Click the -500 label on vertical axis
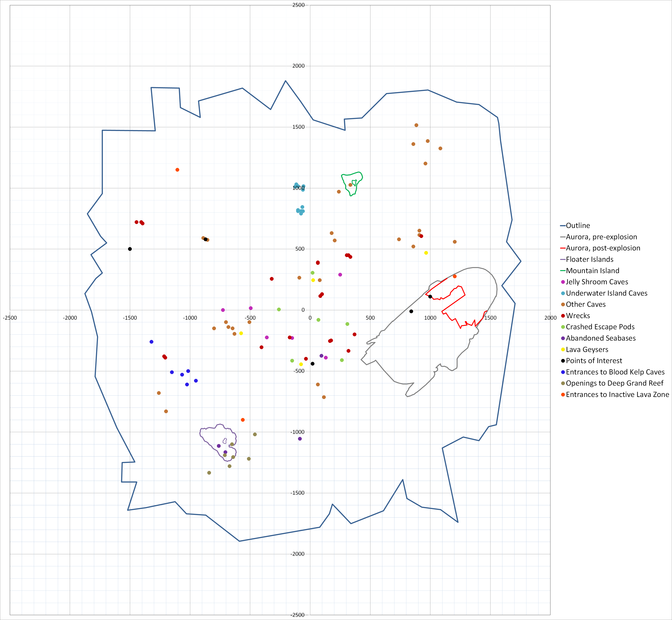The width and height of the screenshot is (672, 620). click(x=299, y=371)
